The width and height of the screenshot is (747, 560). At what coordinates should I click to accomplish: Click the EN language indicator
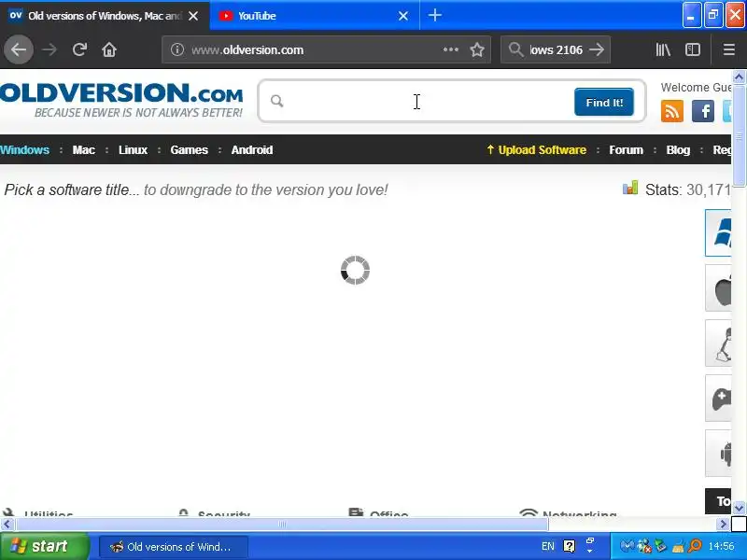(x=548, y=546)
